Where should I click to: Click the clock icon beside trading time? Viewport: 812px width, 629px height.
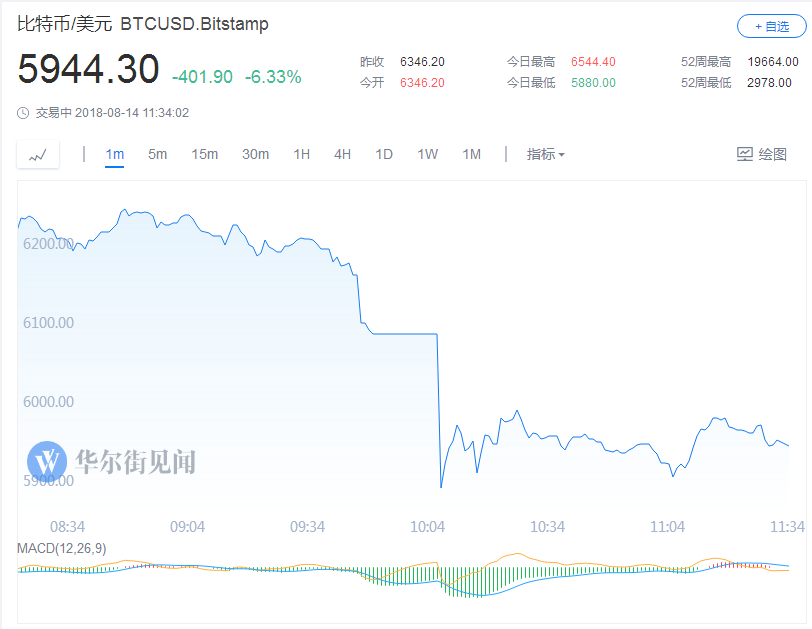24,113
